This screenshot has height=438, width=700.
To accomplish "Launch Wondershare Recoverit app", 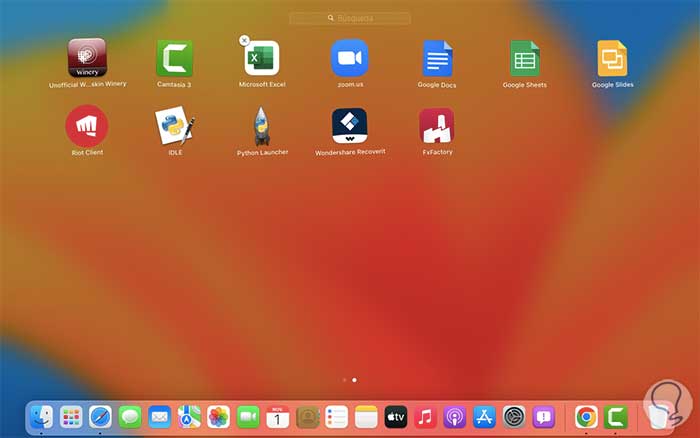I will click(x=350, y=126).
